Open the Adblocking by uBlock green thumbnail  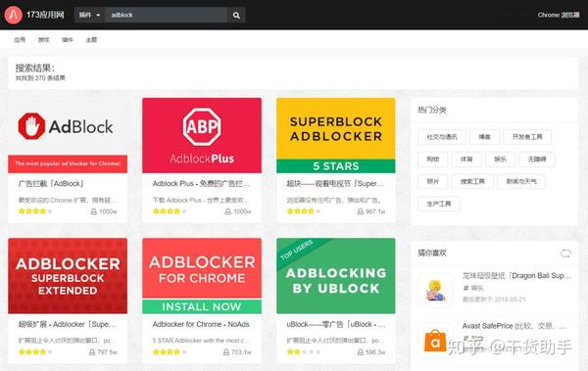335,276
